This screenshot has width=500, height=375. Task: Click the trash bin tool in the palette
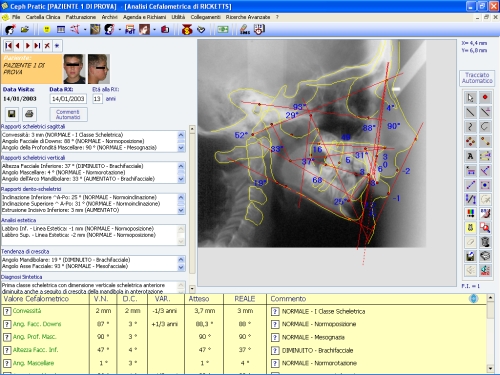tap(485, 242)
